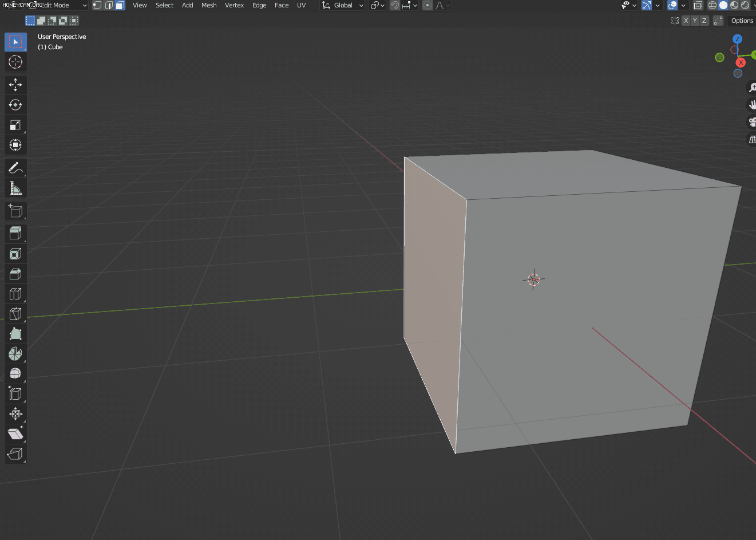Choose the Move tool
The width and height of the screenshot is (756, 540).
(15, 85)
